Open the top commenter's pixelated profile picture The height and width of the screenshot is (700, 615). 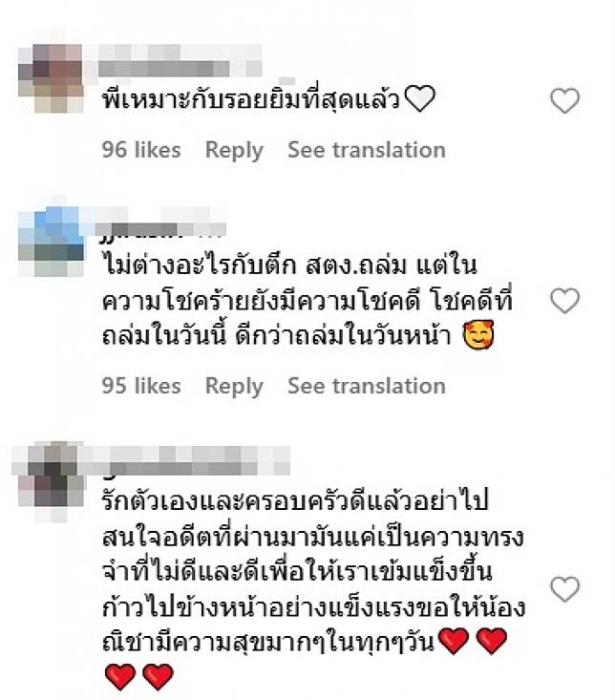click(51, 78)
